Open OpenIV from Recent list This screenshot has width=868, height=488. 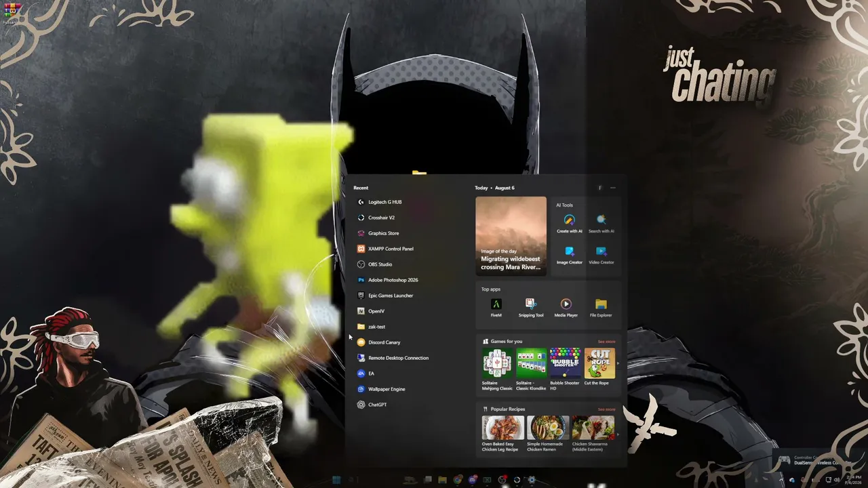click(x=371, y=311)
